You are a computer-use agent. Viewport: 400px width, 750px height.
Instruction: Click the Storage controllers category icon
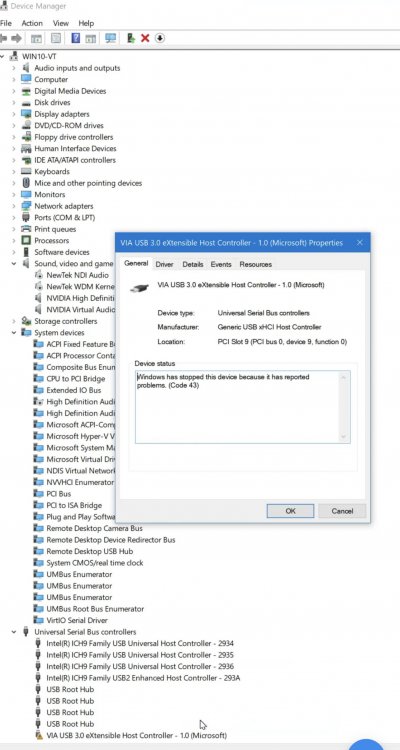coord(26,321)
